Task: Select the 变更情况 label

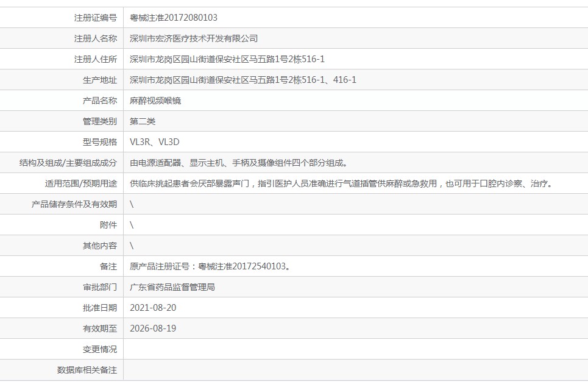Action: pos(100,349)
